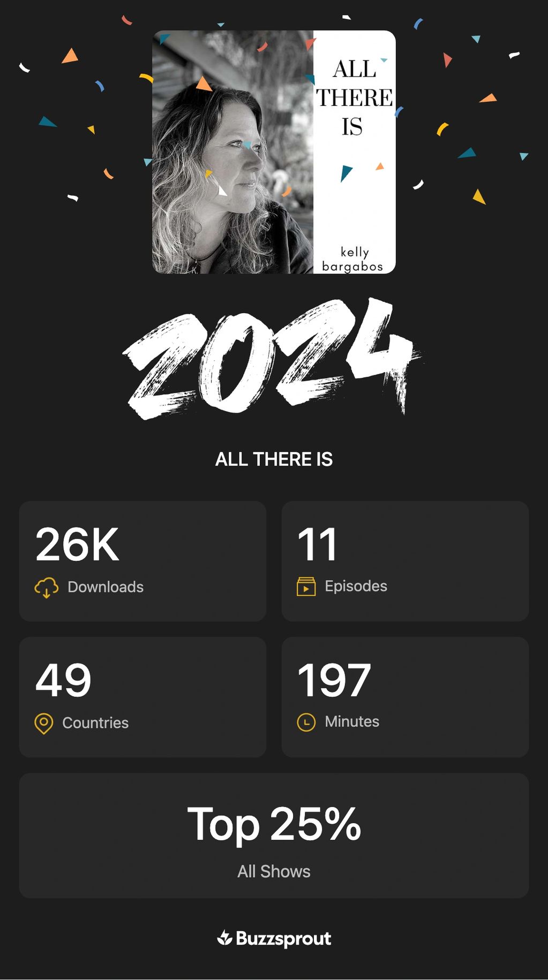The height and width of the screenshot is (980, 548).
Task: Click the 2024 brush-stroke heading
Action: [272, 358]
